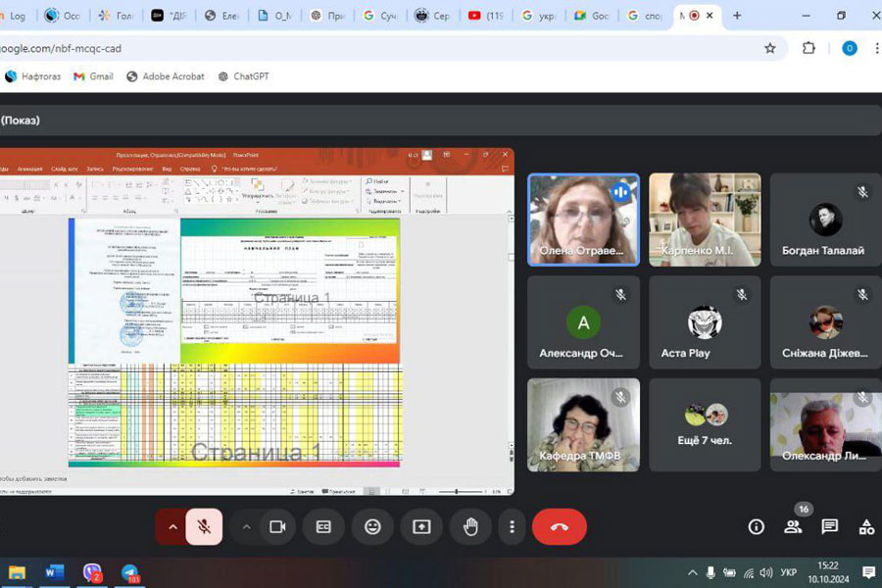
Task: Click the present screen icon
Action: (421, 526)
